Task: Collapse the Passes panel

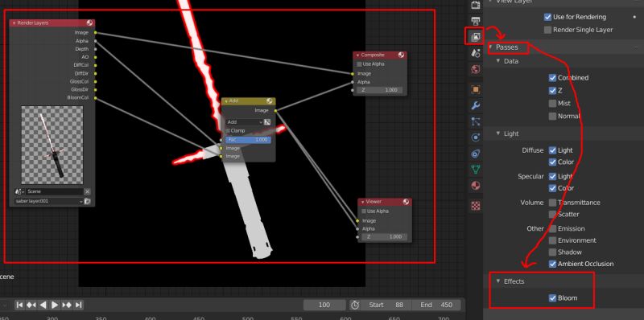Action: point(491,47)
